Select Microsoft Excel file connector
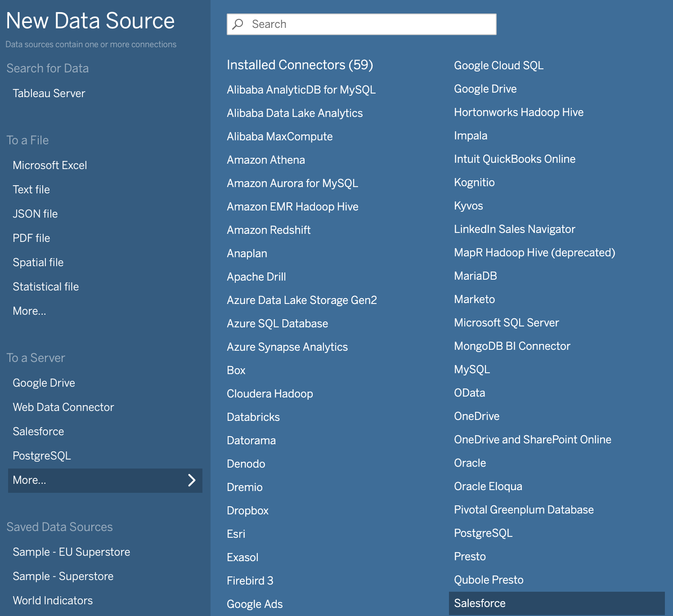The width and height of the screenshot is (673, 616). pos(49,165)
